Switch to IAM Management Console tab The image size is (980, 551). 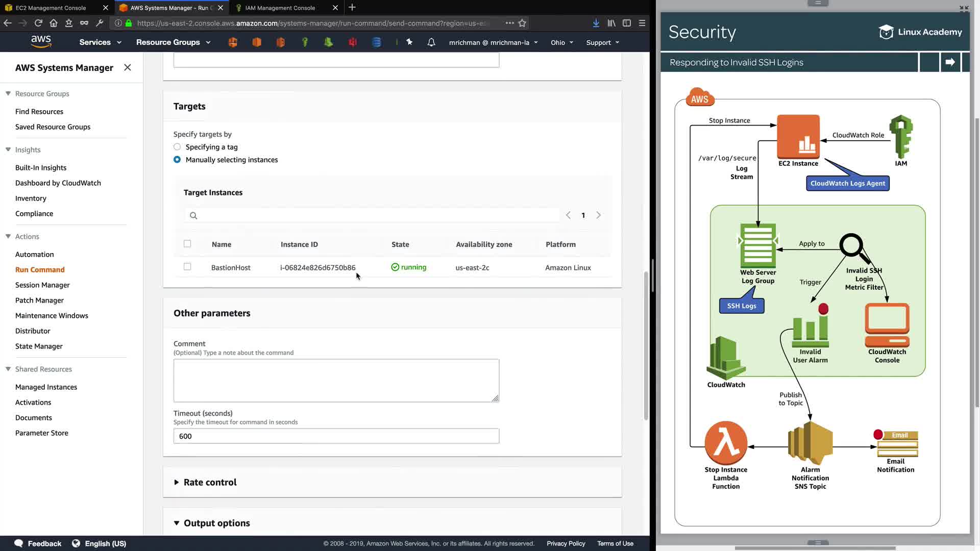pos(280,8)
